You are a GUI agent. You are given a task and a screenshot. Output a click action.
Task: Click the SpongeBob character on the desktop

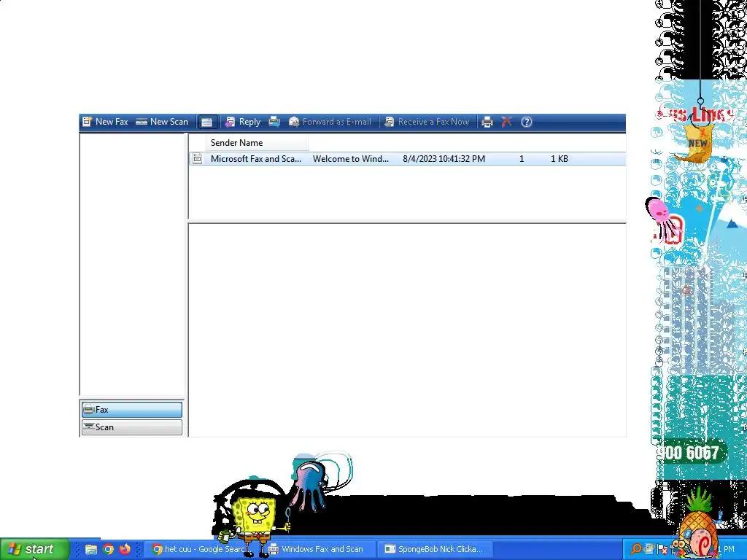pos(256,523)
